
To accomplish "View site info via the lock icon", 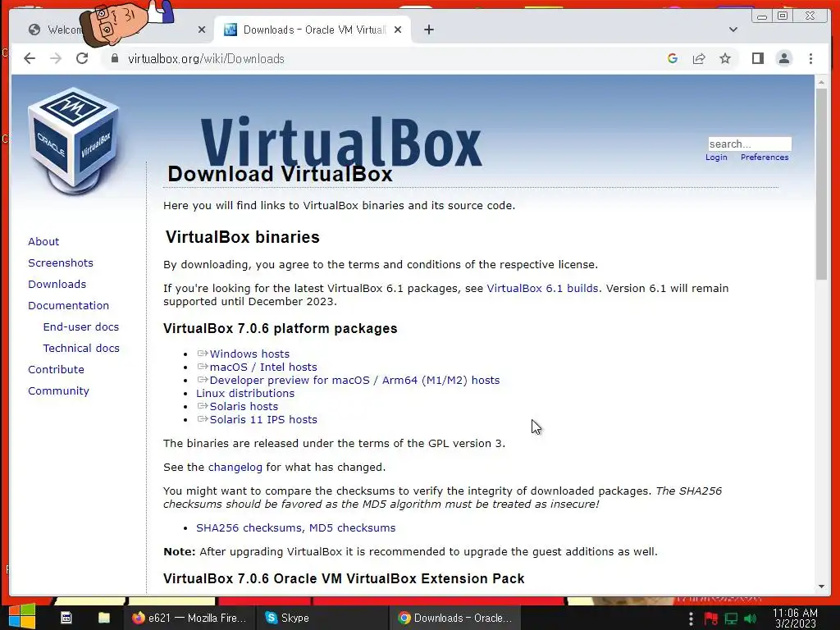I will coord(114,58).
